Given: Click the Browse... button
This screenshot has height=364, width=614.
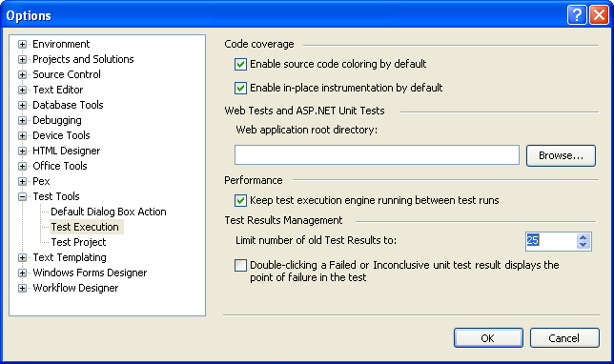Looking at the screenshot, I should [561, 155].
